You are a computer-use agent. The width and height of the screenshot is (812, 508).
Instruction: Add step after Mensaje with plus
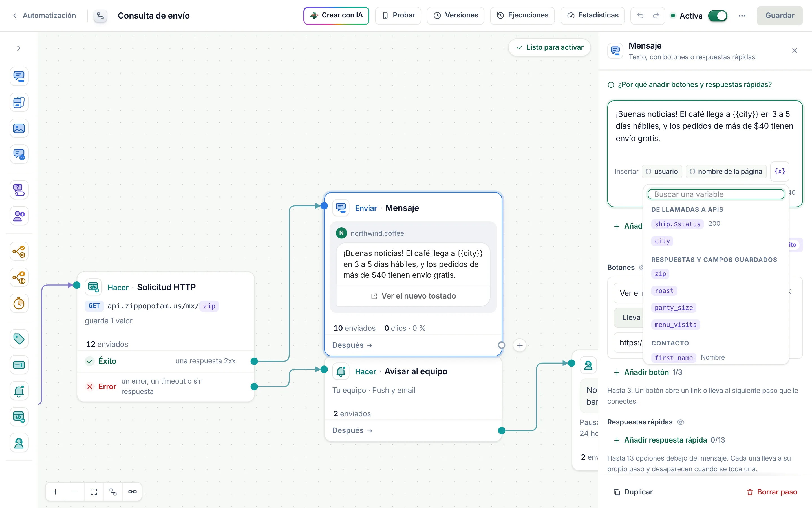click(x=520, y=345)
